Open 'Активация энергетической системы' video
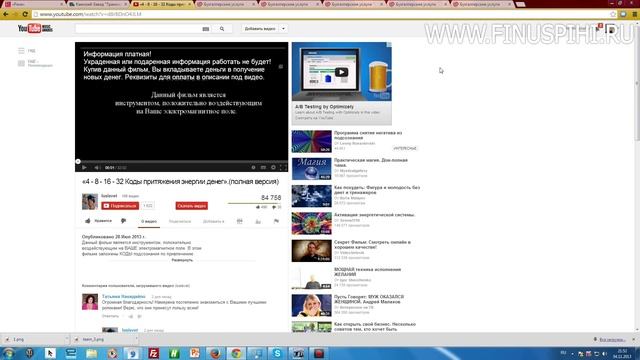The height and width of the screenshot is (360, 640). click(374, 215)
